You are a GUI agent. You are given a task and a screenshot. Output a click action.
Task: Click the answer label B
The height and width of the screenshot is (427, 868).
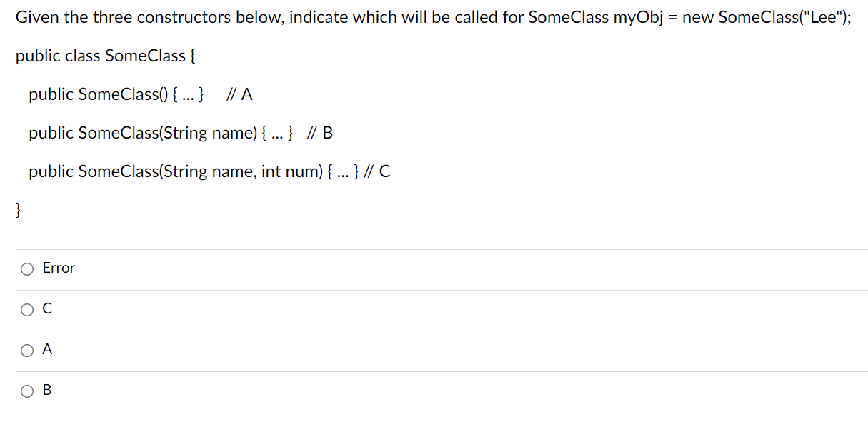46,390
